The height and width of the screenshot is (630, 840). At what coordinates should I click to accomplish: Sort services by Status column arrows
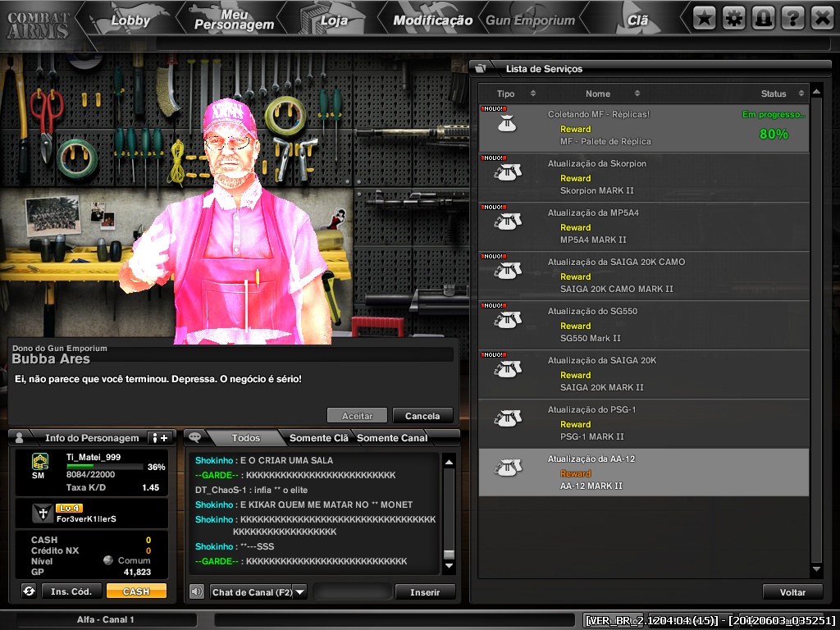tap(801, 94)
